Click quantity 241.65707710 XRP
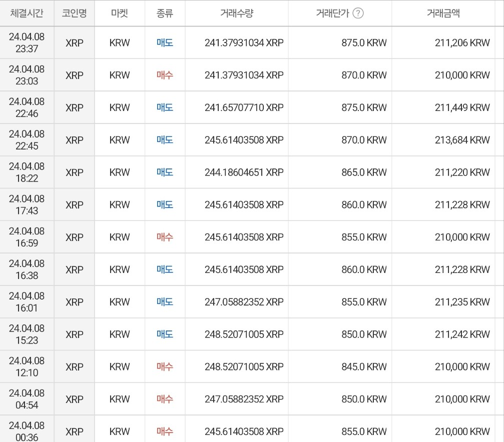 click(244, 107)
